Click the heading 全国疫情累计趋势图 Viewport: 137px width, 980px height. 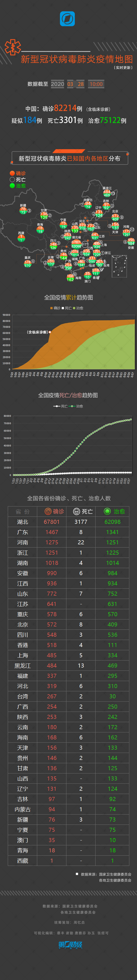click(x=68, y=297)
